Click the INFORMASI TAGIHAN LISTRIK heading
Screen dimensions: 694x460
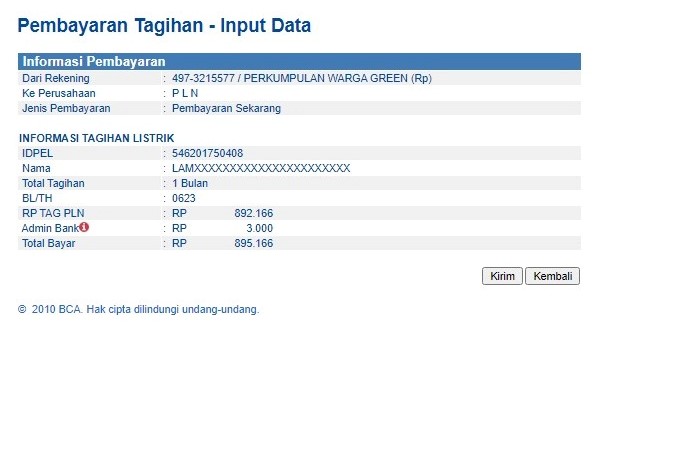tap(97, 137)
